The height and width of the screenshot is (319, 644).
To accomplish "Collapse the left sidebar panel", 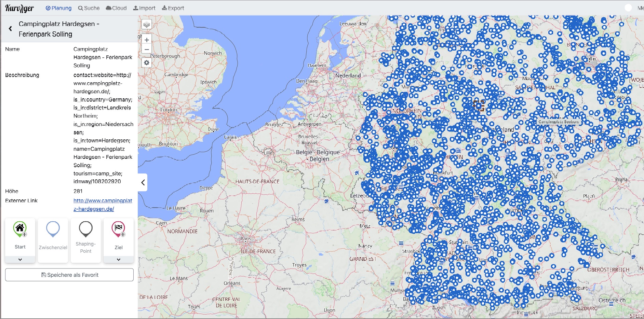I will [x=143, y=182].
